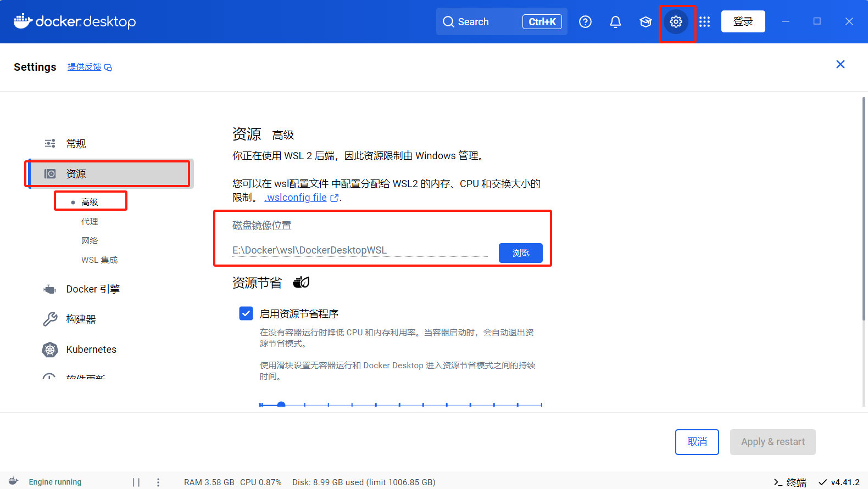The image size is (868, 489).
Task: Click the 资源 disk icon in sidebar
Action: point(50,174)
